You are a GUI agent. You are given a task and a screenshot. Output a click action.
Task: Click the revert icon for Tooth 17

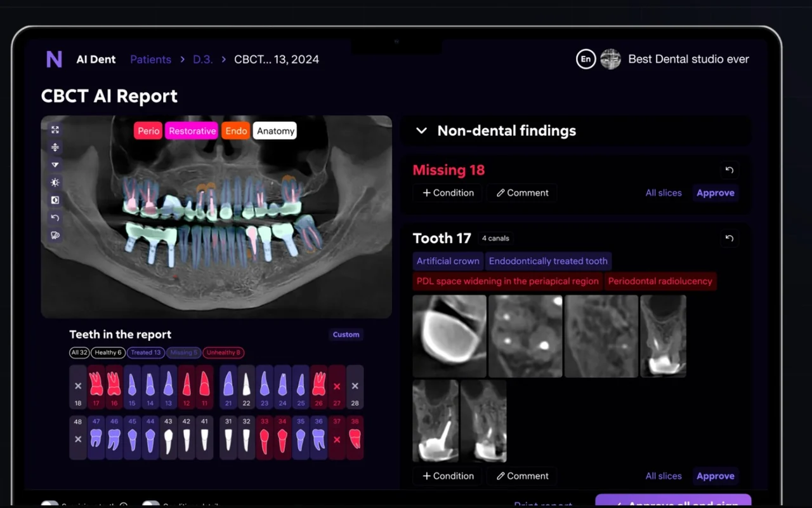point(730,238)
